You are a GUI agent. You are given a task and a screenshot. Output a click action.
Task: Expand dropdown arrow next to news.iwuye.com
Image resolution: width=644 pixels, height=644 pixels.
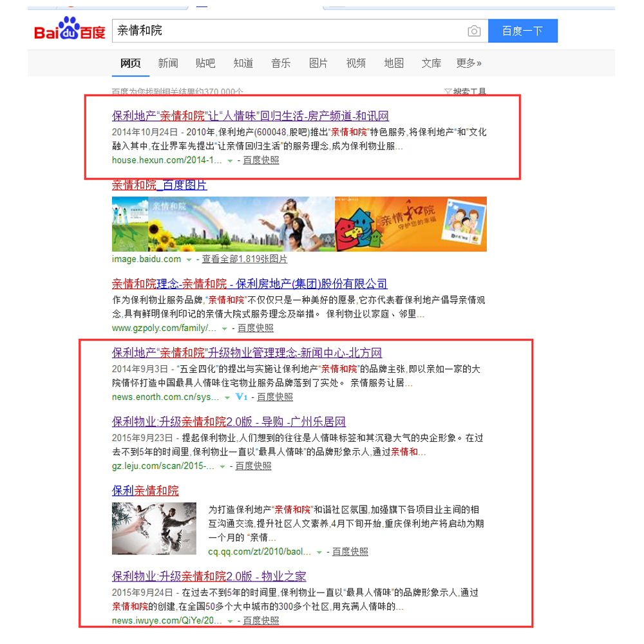point(230,621)
